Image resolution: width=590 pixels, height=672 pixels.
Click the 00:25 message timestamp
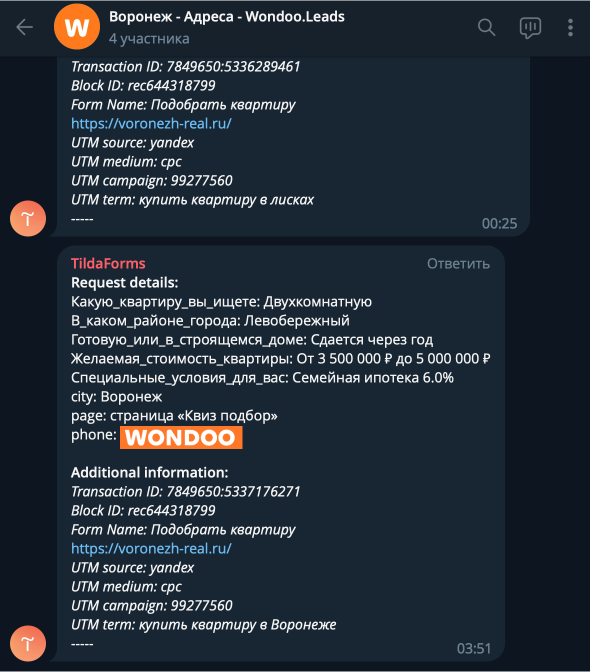[x=499, y=224]
